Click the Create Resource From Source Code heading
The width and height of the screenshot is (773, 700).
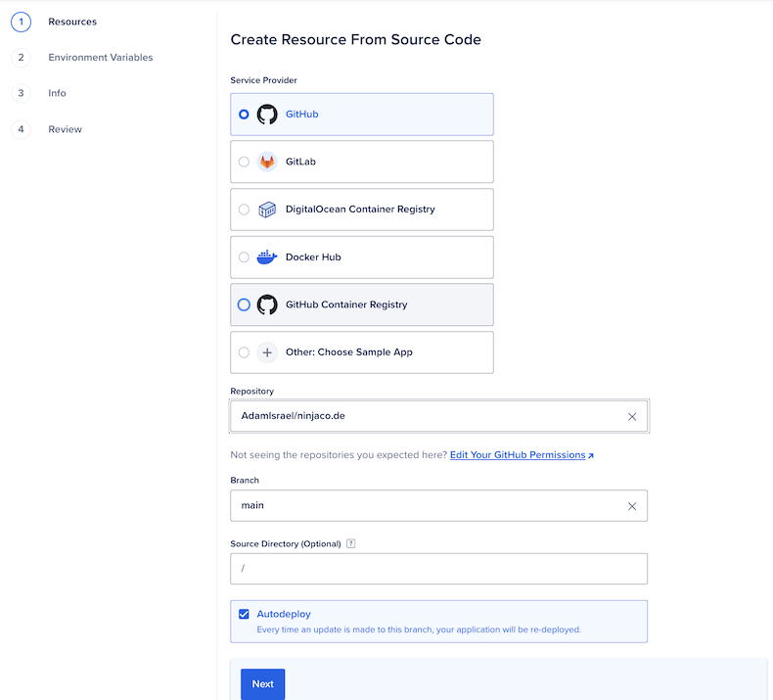[356, 39]
